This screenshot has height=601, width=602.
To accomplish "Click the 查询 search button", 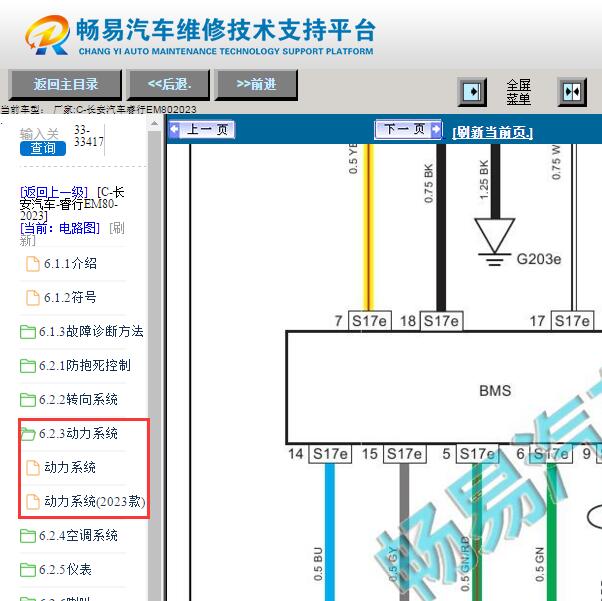I will click(x=43, y=148).
